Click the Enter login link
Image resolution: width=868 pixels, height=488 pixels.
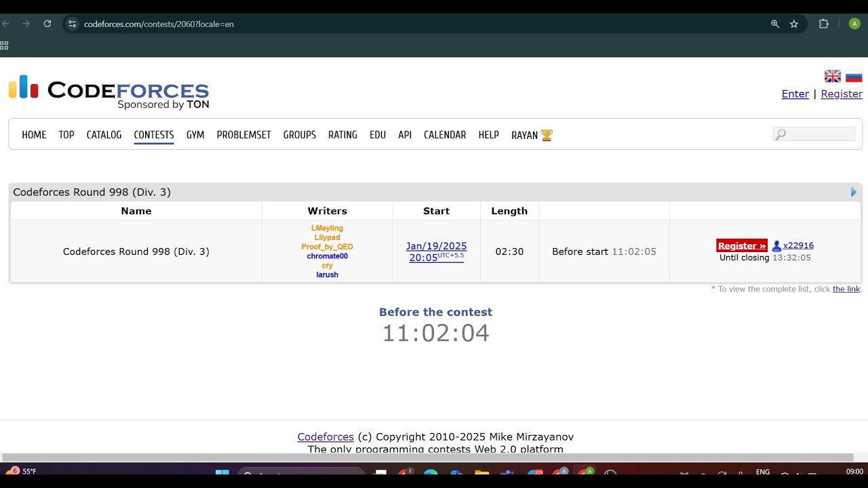pyautogui.click(x=795, y=94)
